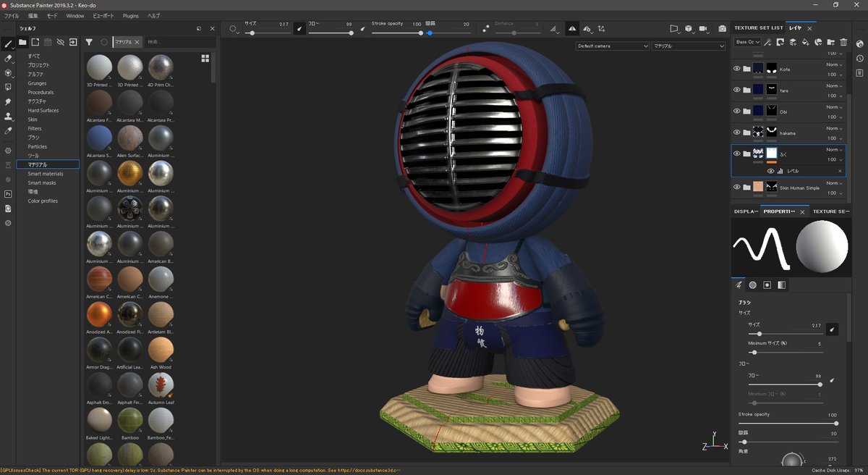Click the shelf import resource icon
Image resolution: width=868 pixels, height=475 pixels.
(73, 42)
